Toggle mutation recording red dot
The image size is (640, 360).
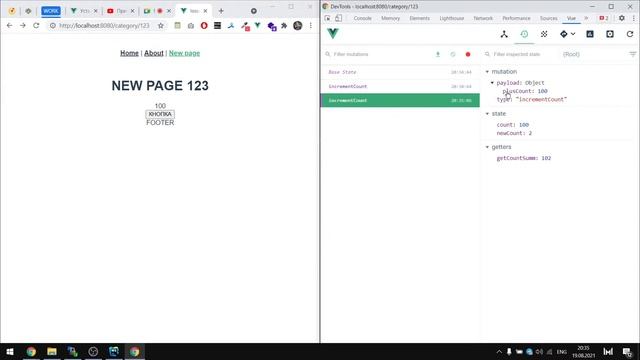pyautogui.click(x=468, y=54)
